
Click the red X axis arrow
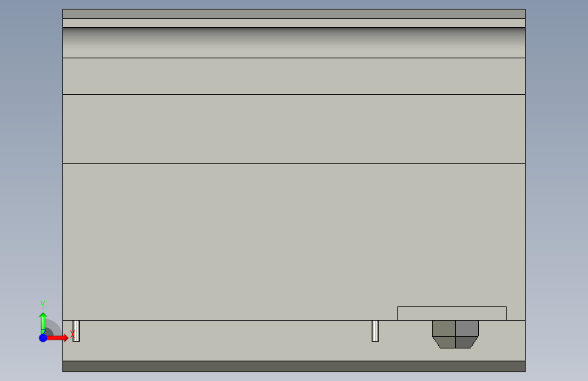(58, 338)
